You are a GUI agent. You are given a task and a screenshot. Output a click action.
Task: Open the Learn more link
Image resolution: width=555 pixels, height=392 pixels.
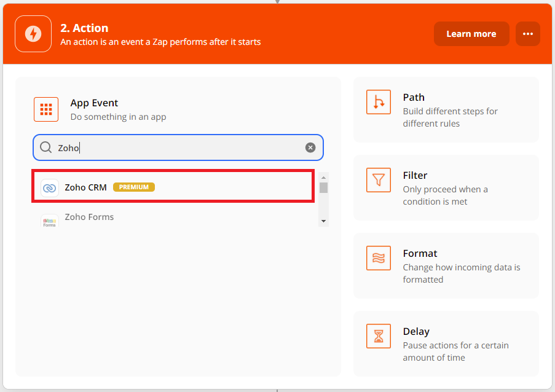coord(471,34)
